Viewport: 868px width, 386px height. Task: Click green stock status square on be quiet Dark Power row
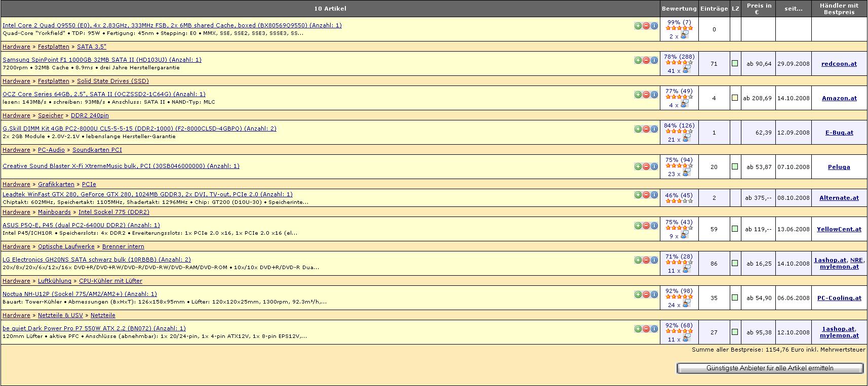coord(735,332)
